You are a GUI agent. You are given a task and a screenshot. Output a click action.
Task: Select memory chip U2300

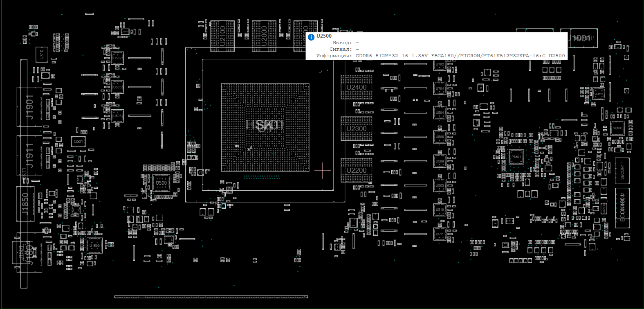[x=357, y=129]
